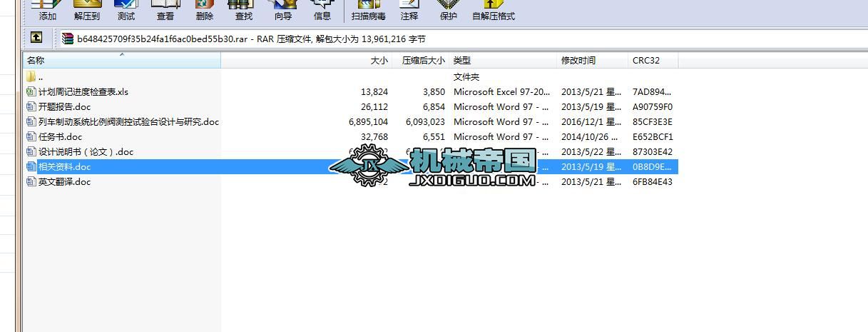Click the 删除 (Delete) toolbar button
Image resolution: width=868 pixels, height=332 pixels.
click(x=205, y=10)
